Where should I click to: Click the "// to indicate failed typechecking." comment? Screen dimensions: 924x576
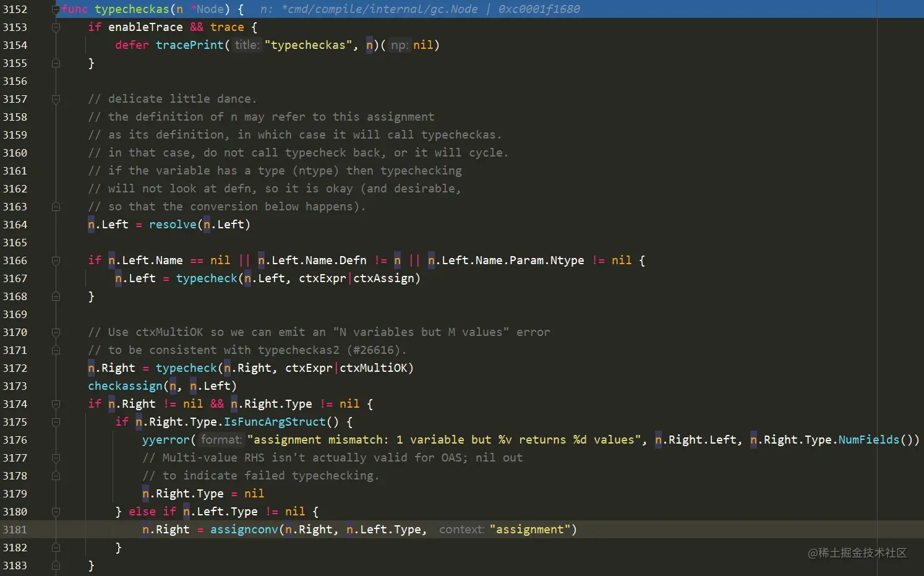coord(261,476)
